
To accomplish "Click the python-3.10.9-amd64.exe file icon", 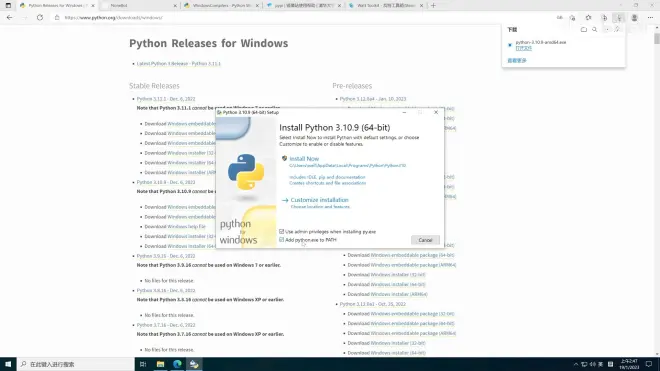I will coord(510,45).
